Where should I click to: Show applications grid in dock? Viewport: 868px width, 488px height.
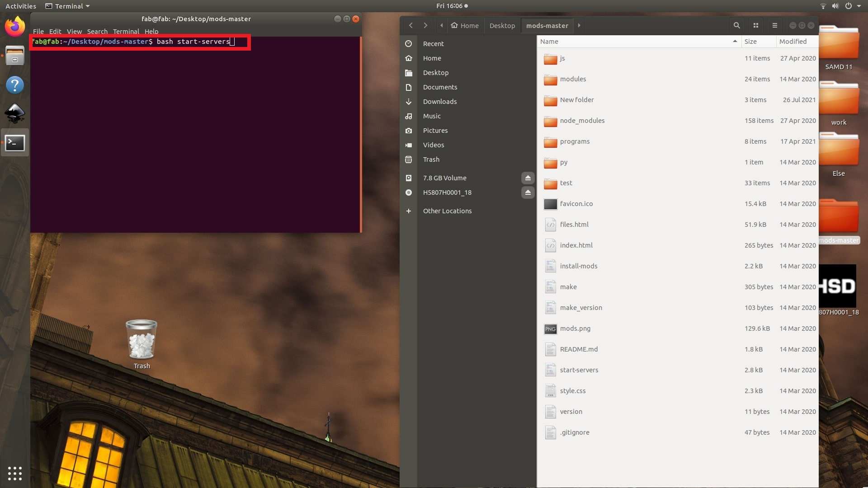tap(15, 473)
